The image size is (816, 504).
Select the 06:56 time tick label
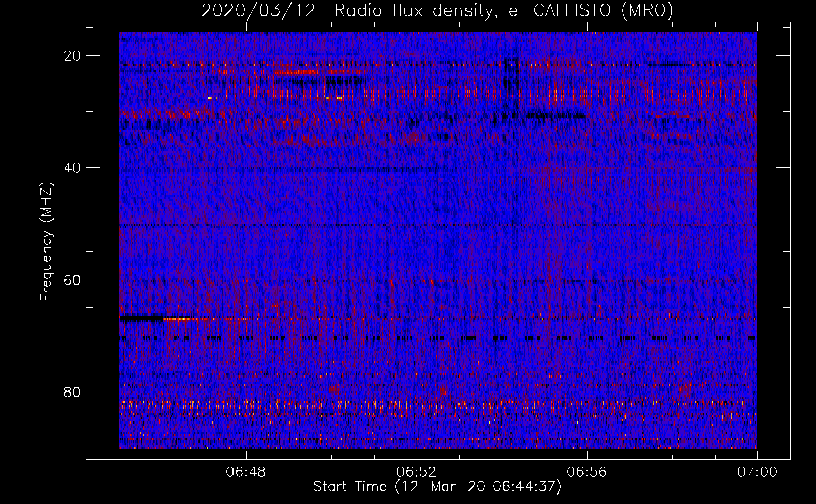point(587,472)
